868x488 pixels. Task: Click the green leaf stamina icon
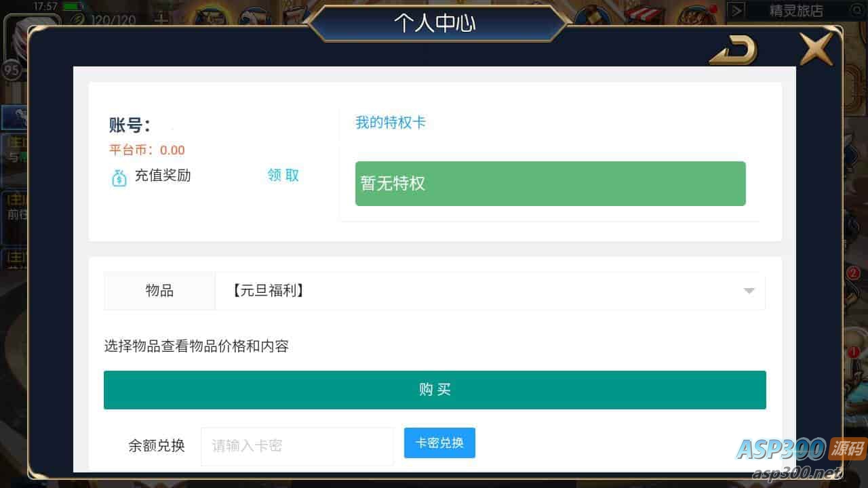tap(76, 20)
